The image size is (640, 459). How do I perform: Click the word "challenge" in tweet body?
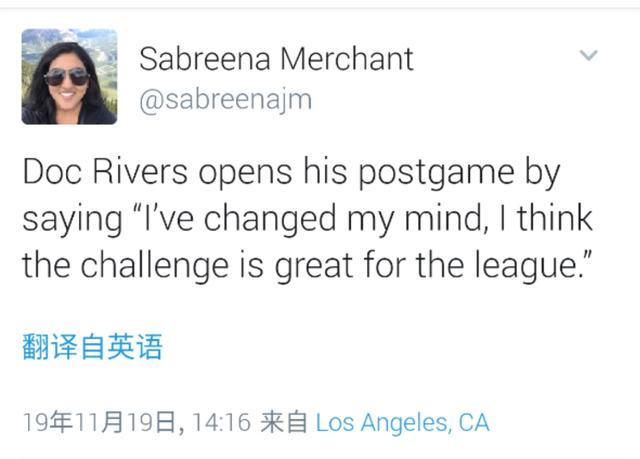[x=154, y=265]
